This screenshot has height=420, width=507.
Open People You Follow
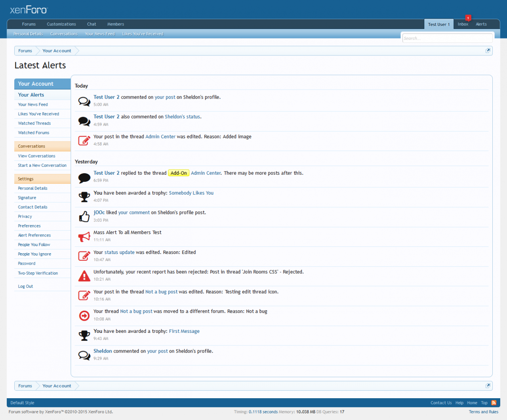(x=42, y=244)
